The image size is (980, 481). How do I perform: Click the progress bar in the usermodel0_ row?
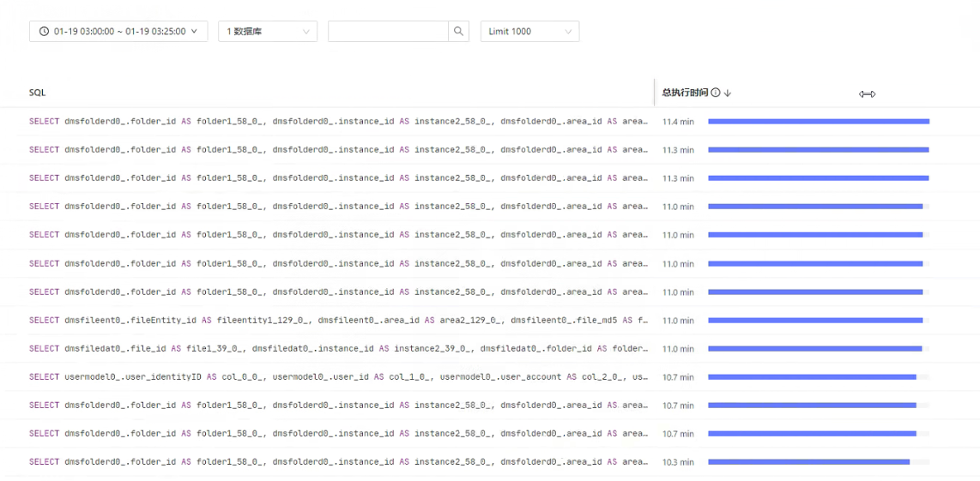pos(819,377)
